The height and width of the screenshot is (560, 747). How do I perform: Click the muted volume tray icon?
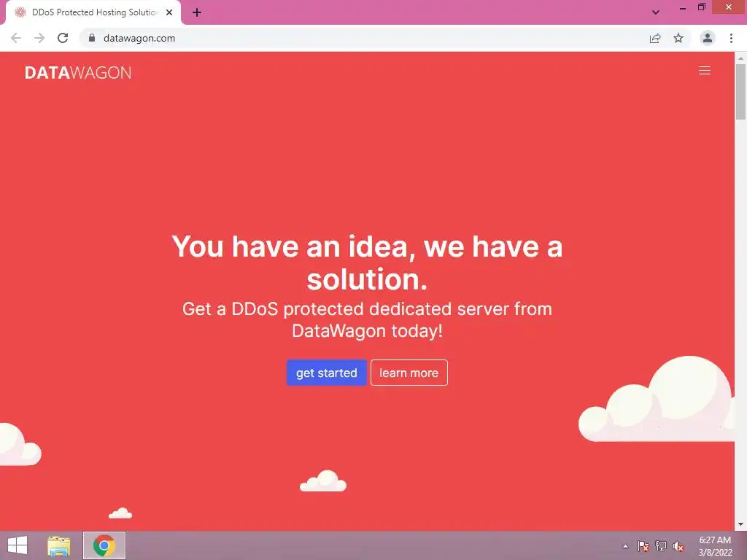click(x=678, y=546)
